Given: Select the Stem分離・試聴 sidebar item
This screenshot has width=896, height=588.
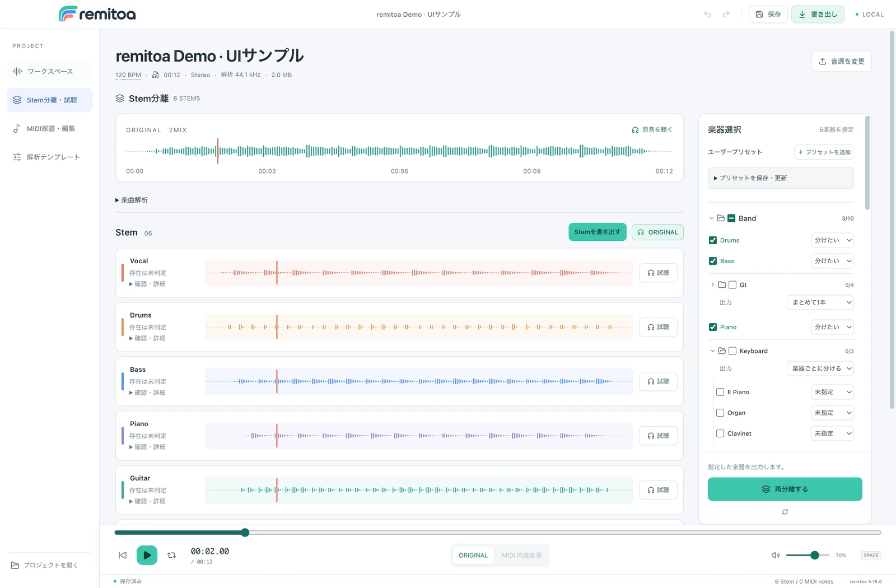Looking at the screenshot, I should click(x=49, y=100).
